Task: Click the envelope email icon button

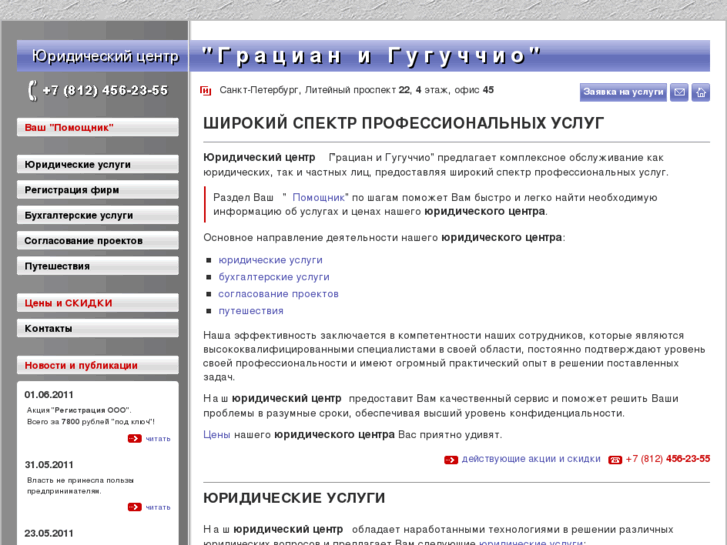Action: coord(679,92)
